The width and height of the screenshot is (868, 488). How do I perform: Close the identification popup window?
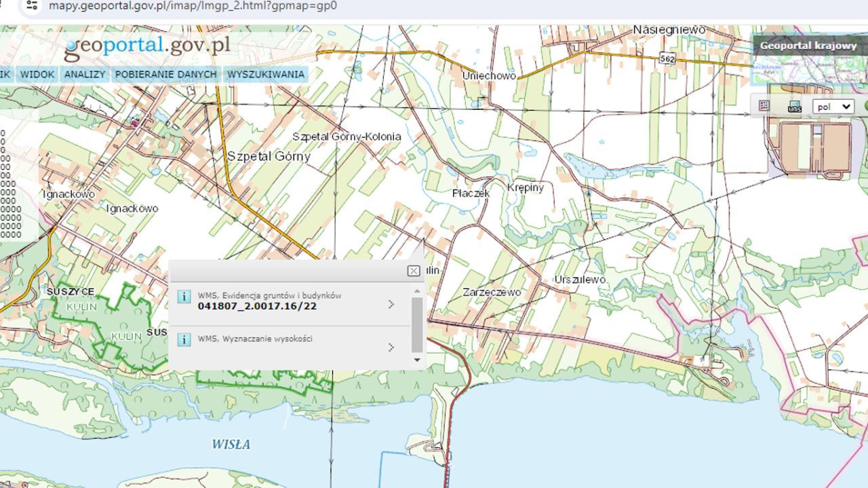(414, 271)
